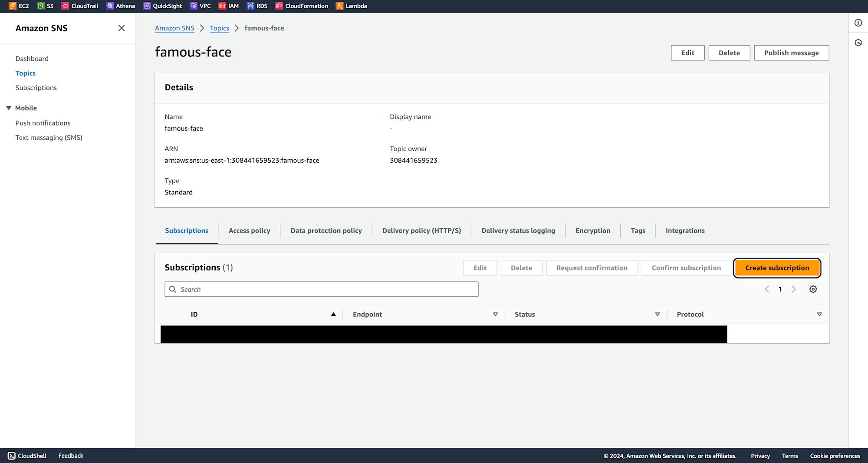Open the info panel icon
Viewport: 868px width, 463px height.
point(858,23)
